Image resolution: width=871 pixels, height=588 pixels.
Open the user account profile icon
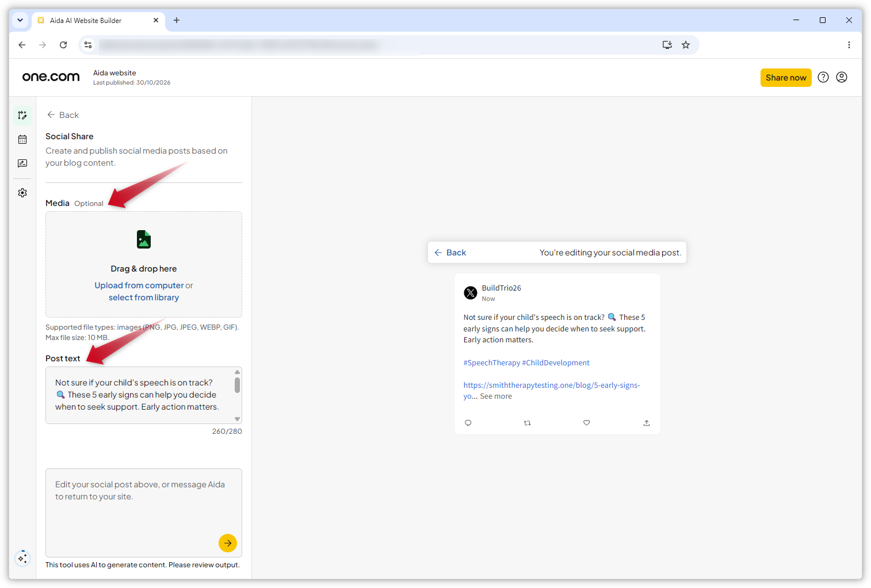click(x=842, y=77)
